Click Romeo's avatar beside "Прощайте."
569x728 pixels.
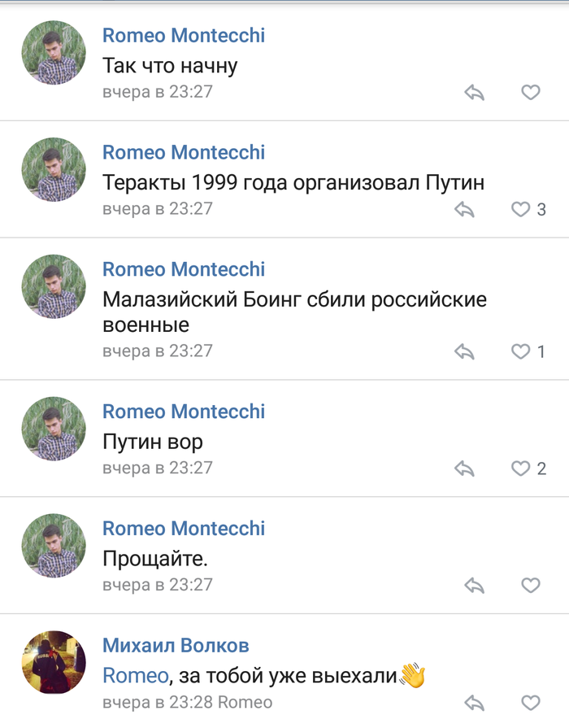[54, 545]
